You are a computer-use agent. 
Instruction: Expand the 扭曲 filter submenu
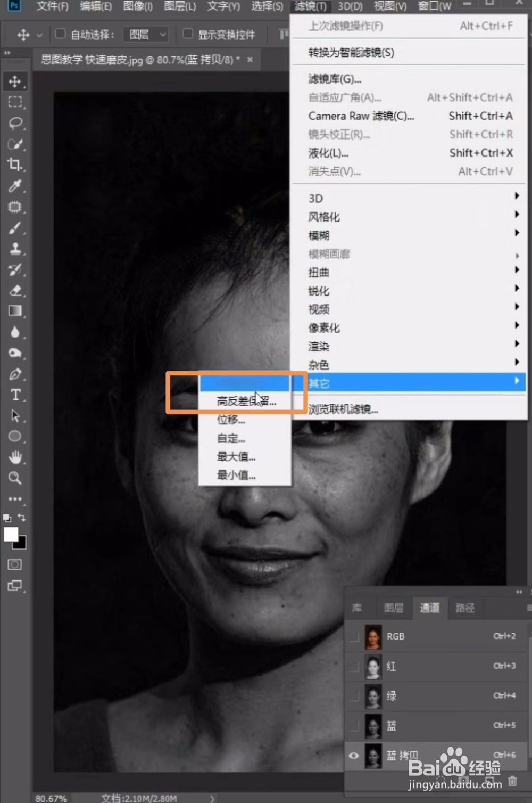point(410,272)
